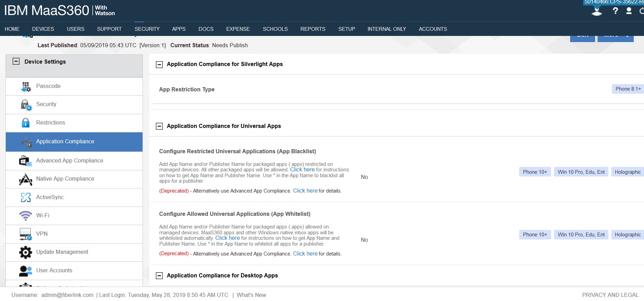Open the PRIVACY AND LEGAL link

[x=611, y=295]
